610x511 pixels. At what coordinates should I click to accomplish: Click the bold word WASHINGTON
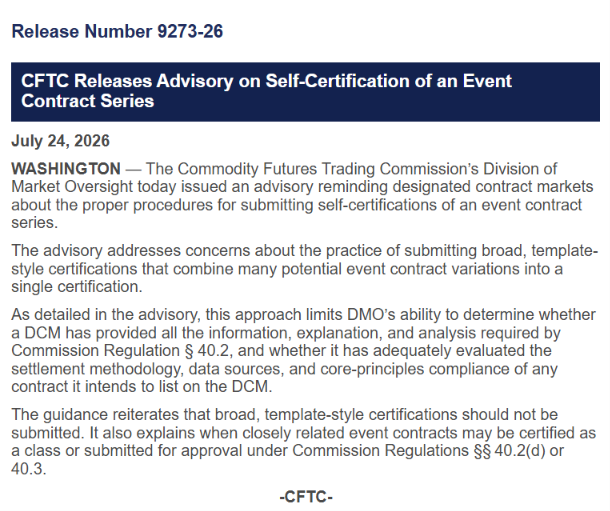[x=66, y=169]
